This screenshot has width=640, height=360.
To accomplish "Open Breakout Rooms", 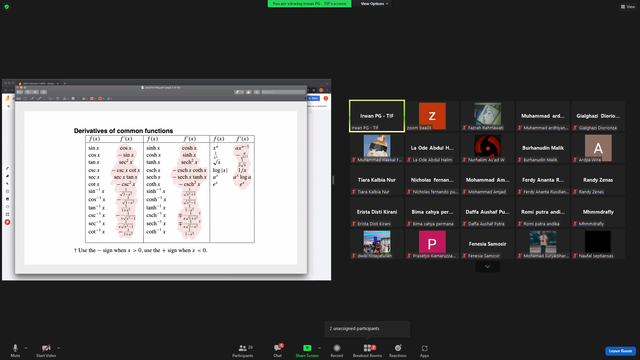I will 367,350.
